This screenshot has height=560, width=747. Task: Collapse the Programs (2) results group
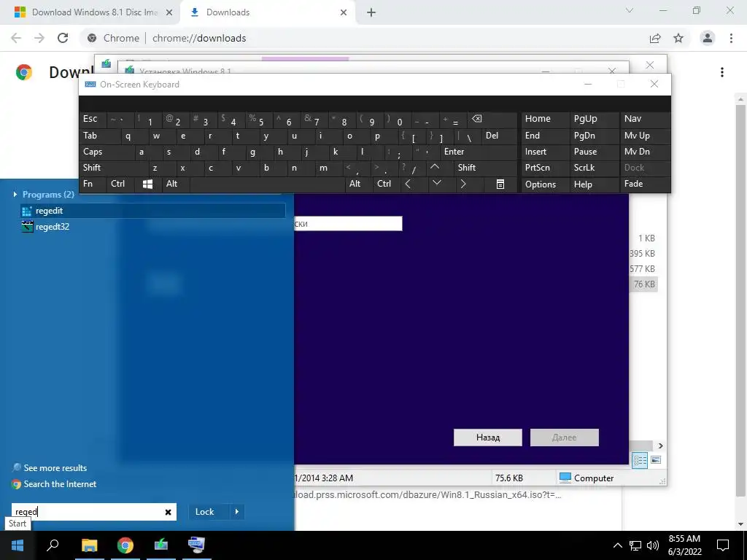[15, 194]
